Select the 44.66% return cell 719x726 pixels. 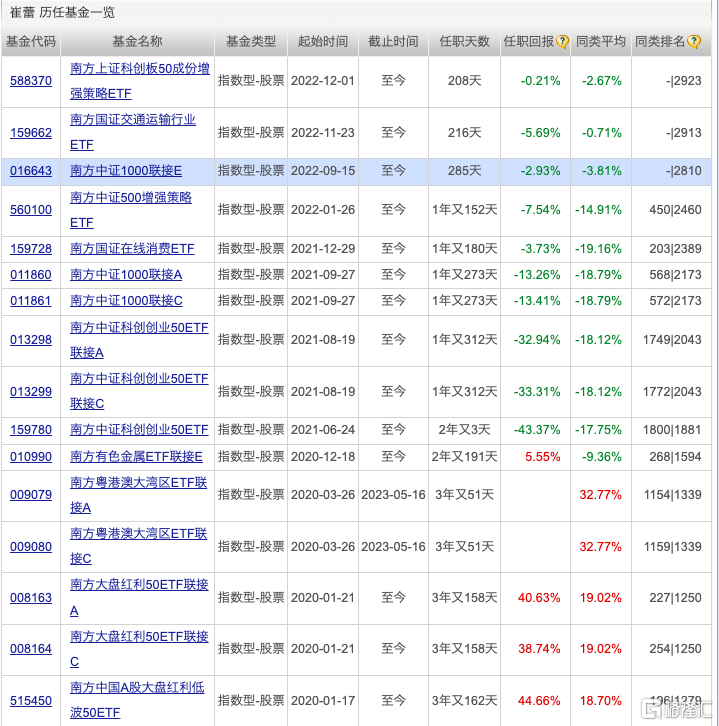(535, 701)
